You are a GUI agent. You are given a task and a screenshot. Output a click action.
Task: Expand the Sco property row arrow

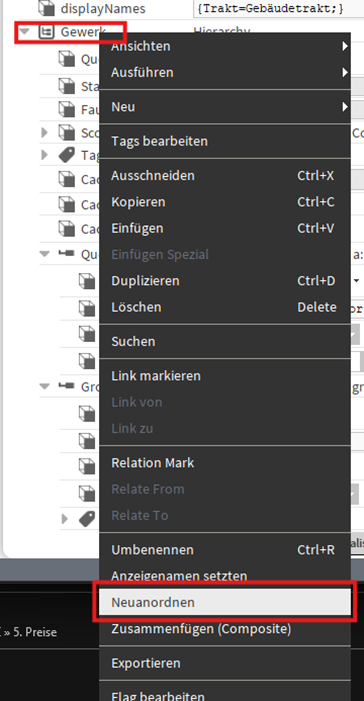point(44,132)
